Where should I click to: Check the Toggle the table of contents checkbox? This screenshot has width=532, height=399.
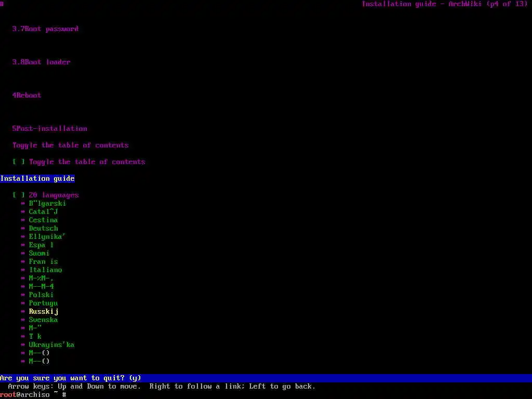(x=19, y=162)
